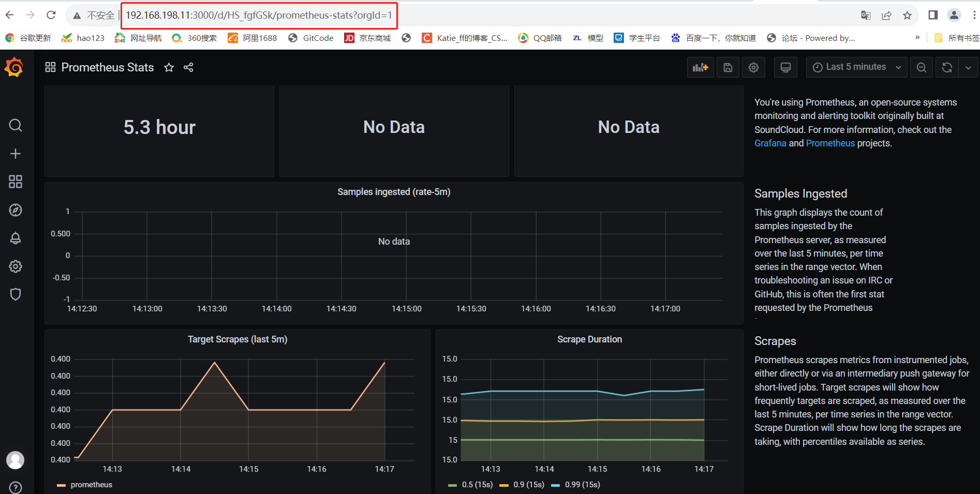Toggle the 0.99 (15s) legend series
The width and height of the screenshot is (980, 494).
583,485
